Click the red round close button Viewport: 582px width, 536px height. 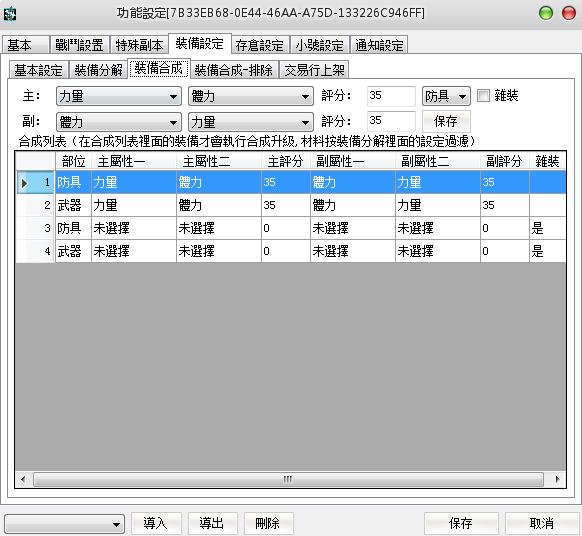click(568, 13)
